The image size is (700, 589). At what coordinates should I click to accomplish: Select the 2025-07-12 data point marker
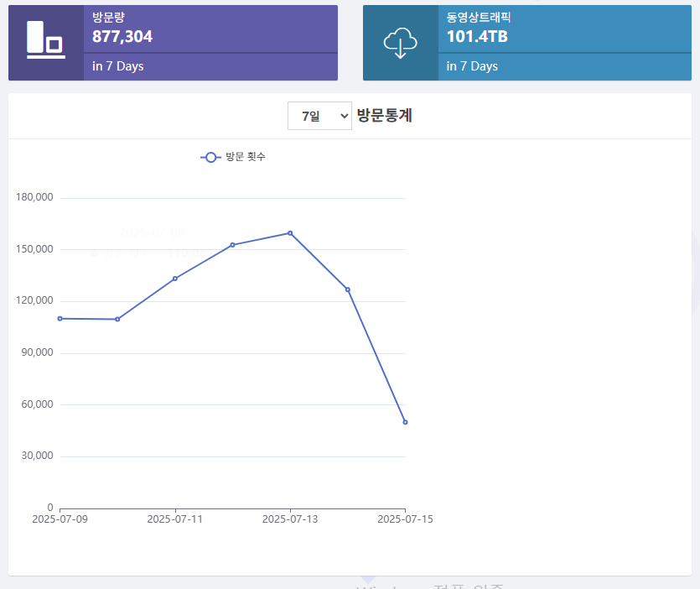point(232,245)
